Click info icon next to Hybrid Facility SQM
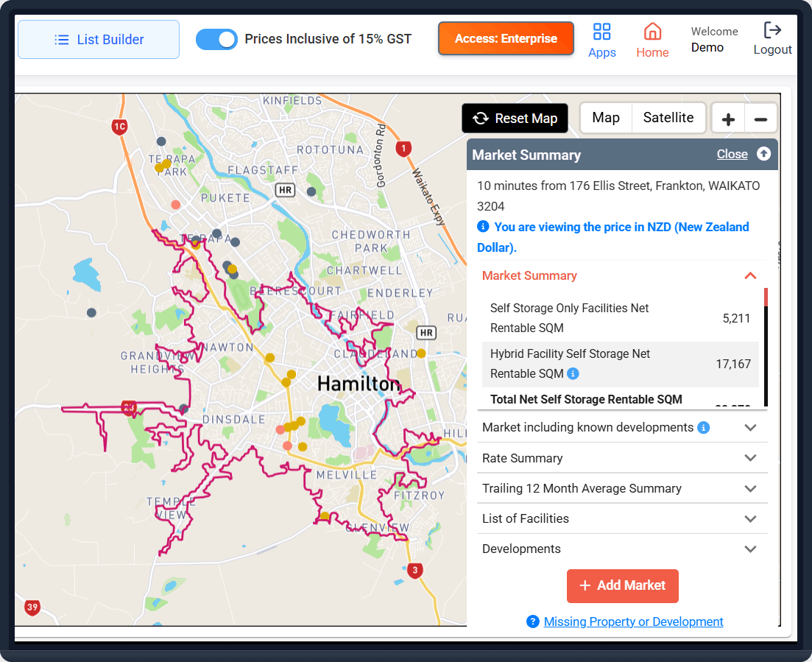 tap(573, 373)
